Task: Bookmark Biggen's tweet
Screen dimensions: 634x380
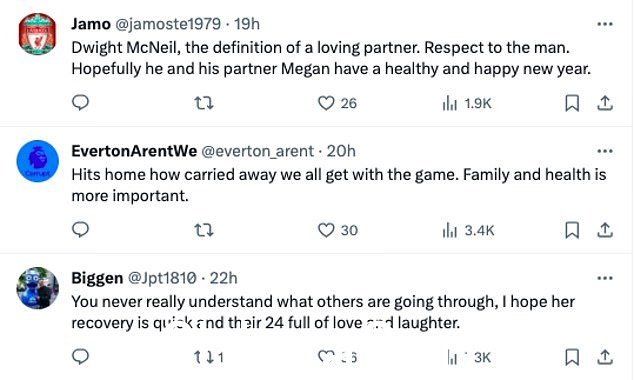Action: point(572,357)
